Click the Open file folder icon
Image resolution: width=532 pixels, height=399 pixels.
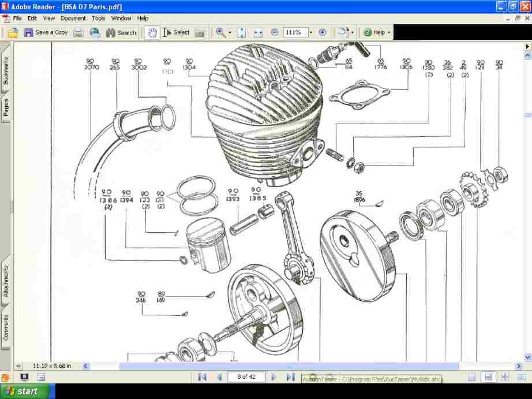pyautogui.click(x=12, y=32)
